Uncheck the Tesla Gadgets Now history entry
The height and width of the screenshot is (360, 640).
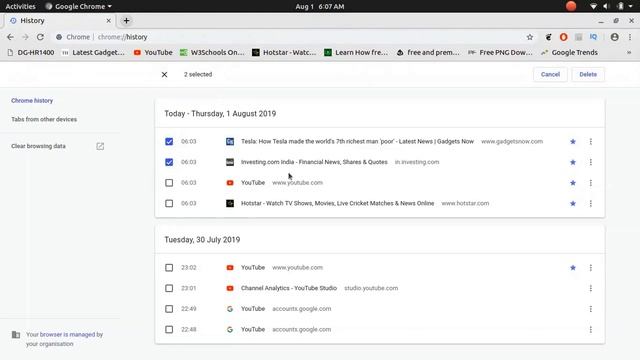pos(169,142)
